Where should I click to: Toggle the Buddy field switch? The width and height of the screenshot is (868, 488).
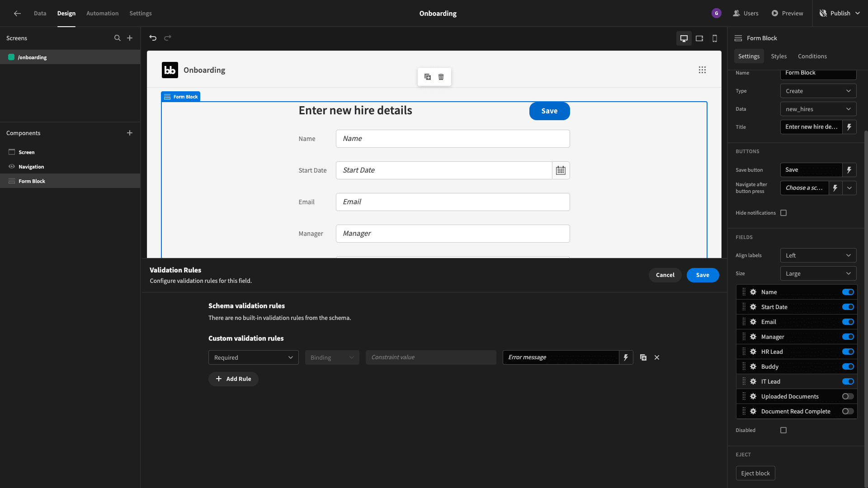[848, 367]
